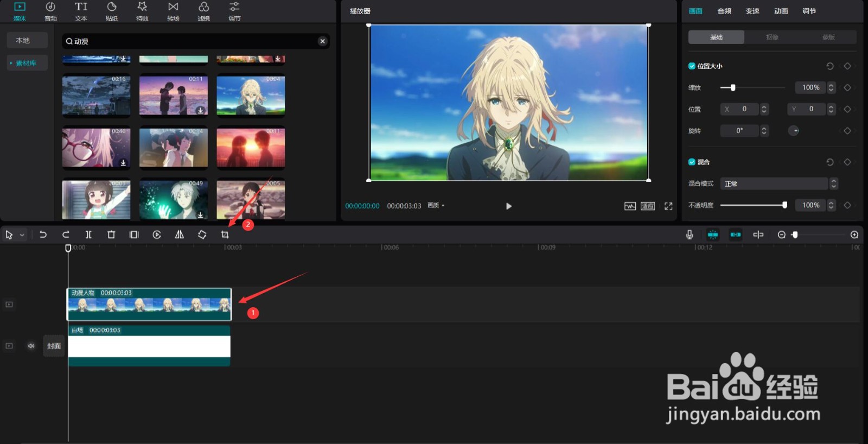
Task: Click the X position stepper arrows
Action: click(x=764, y=109)
